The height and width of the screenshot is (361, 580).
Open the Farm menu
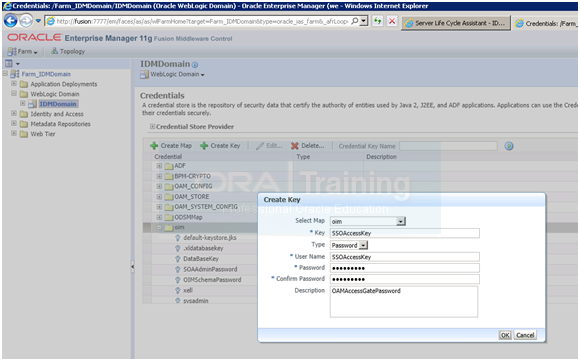point(23,51)
